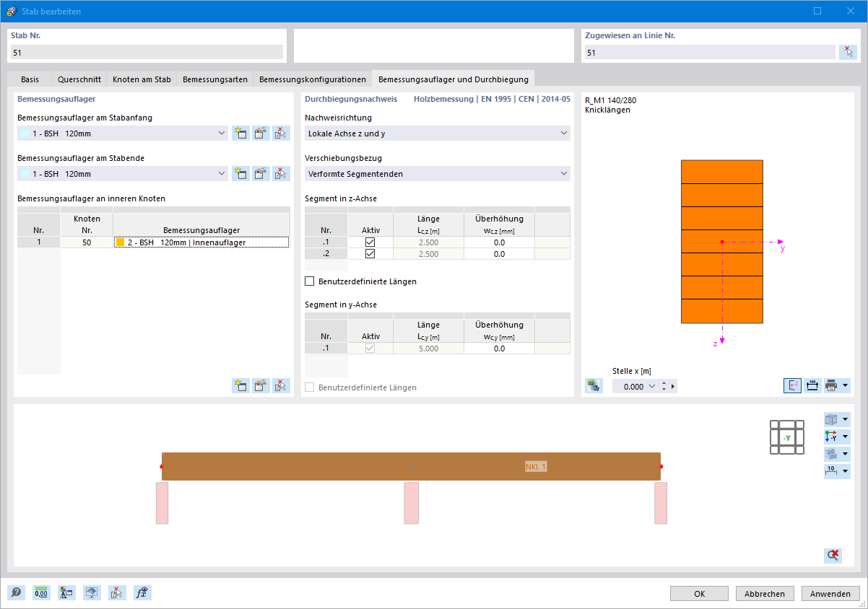Create new design support for Stabanfang

pyautogui.click(x=240, y=133)
